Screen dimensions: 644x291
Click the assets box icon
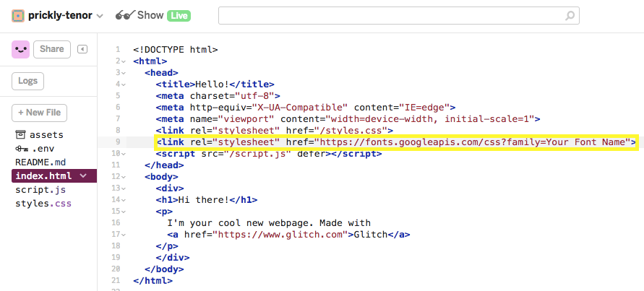coord(20,134)
